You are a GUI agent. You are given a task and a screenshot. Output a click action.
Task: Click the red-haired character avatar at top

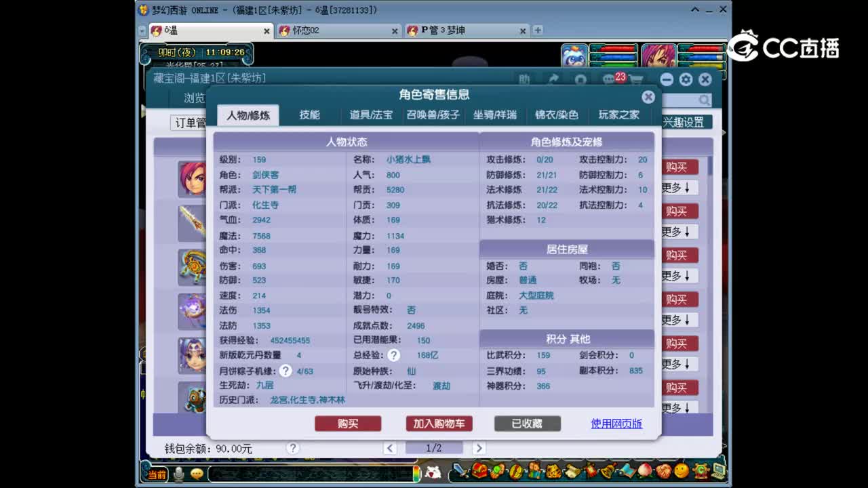[659, 57]
